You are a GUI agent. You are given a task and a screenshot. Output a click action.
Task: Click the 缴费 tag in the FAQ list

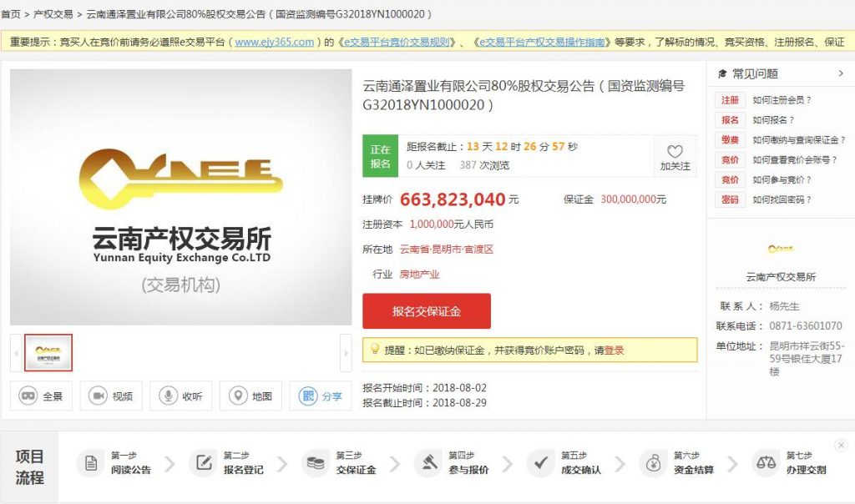coord(730,140)
